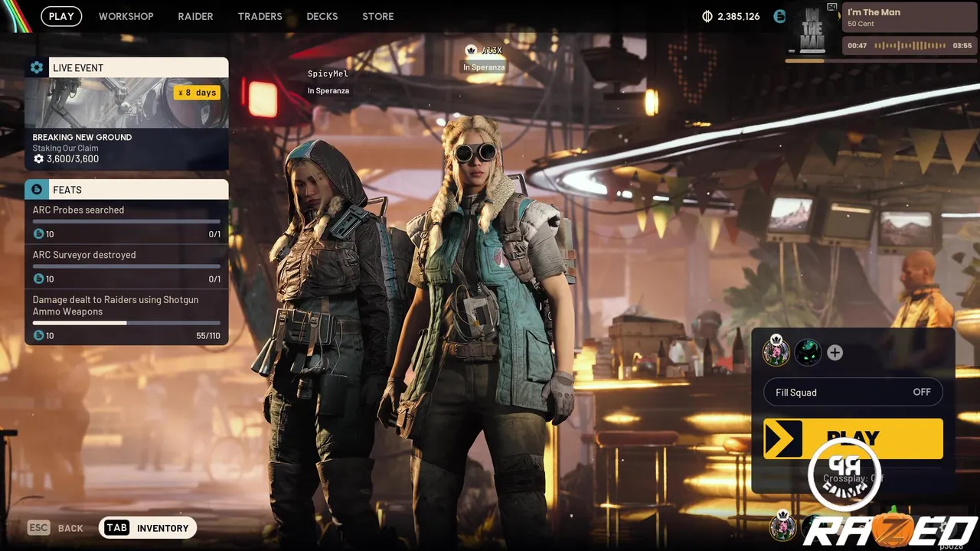Click the Damage dealt to Raiders feat label
The width and height of the screenshot is (980, 551).
[x=116, y=305]
